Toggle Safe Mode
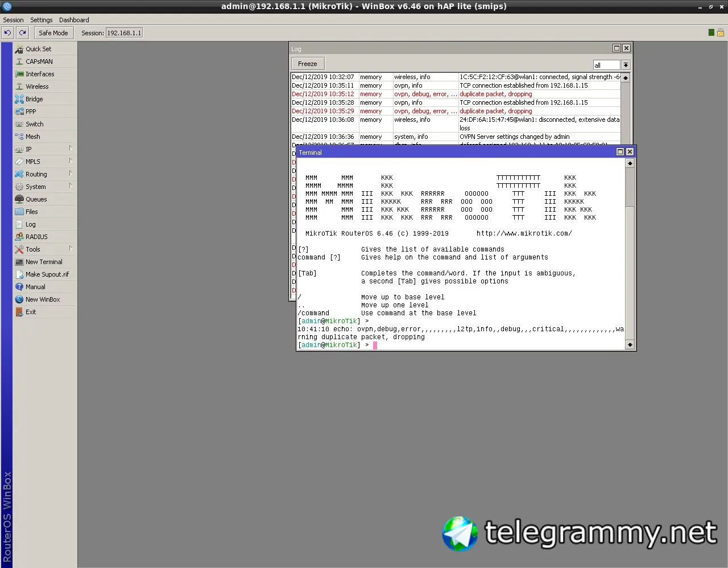The height and width of the screenshot is (568, 728). (x=53, y=33)
